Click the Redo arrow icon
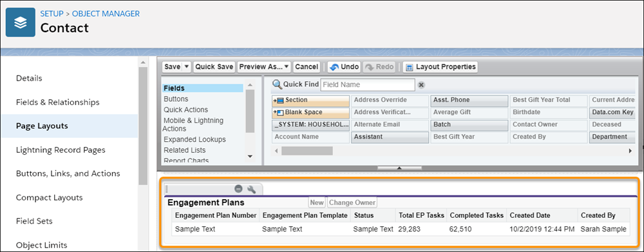This screenshot has width=644, height=252. click(369, 67)
